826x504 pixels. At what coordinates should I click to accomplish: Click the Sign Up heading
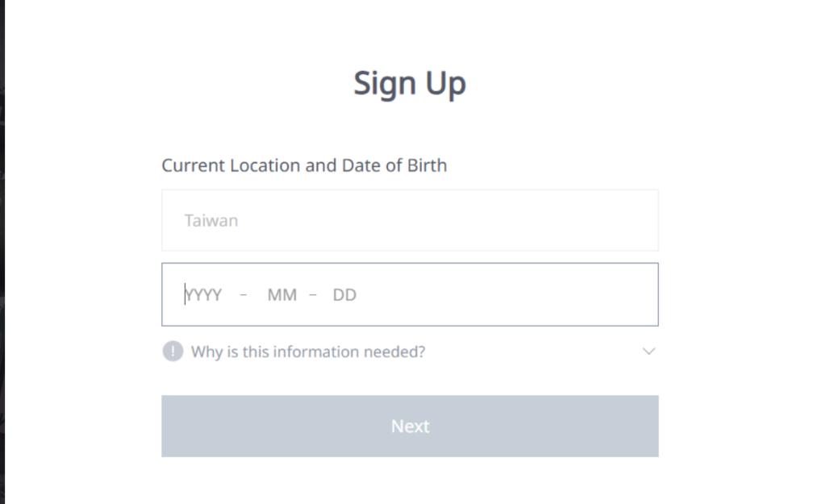click(x=410, y=84)
